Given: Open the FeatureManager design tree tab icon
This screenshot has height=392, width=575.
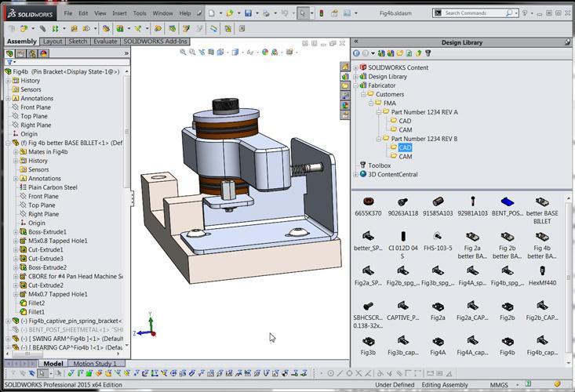Looking at the screenshot, I should (x=10, y=53).
